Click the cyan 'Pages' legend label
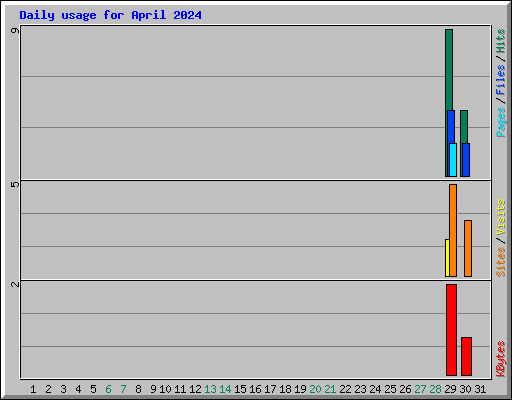Screen dimensions: 512x400 click(500, 122)
